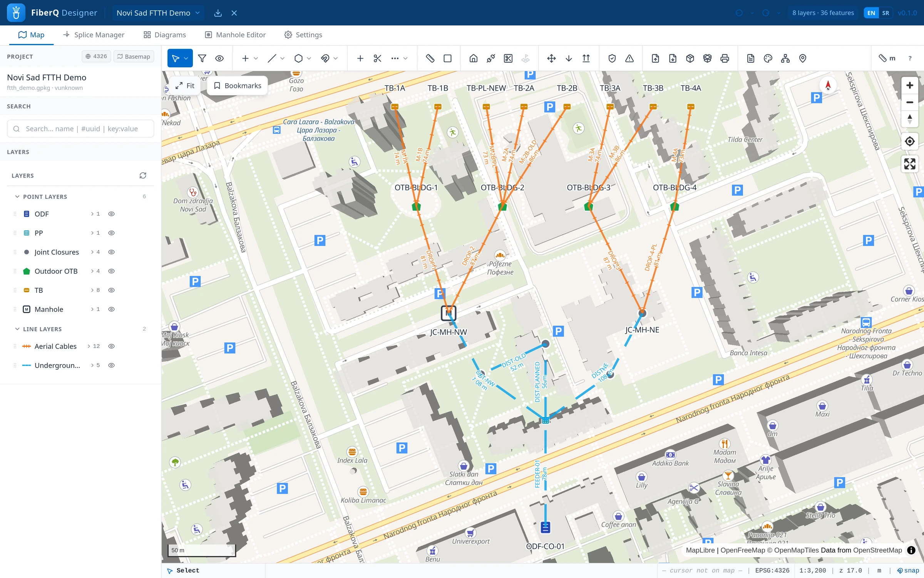Switch language to EN
Image resolution: width=924 pixels, height=578 pixels.
(x=871, y=13)
